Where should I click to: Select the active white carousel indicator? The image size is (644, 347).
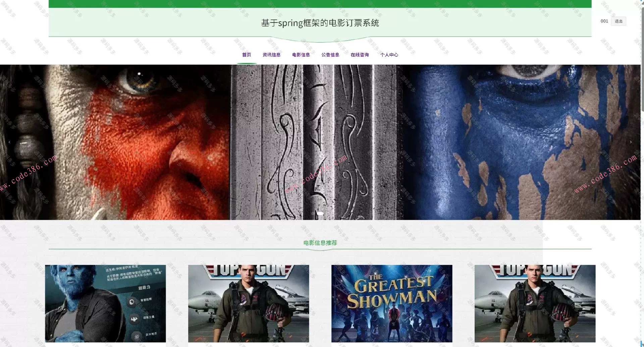[x=320, y=213]
